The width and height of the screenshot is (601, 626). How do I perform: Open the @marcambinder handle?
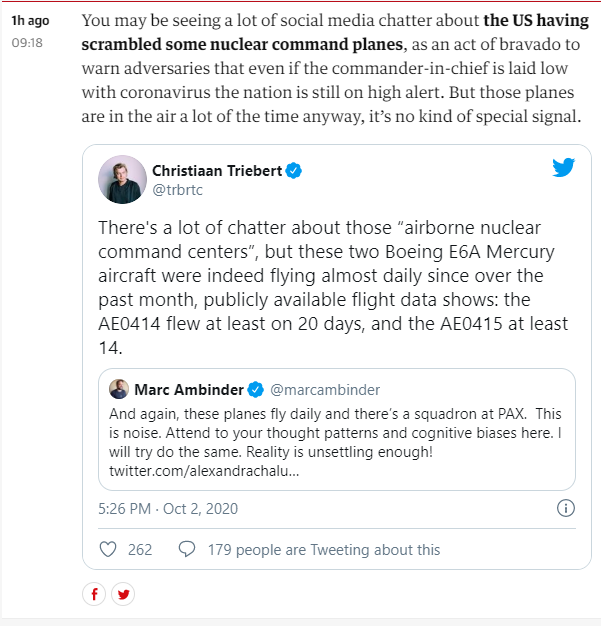coord(325,389)
